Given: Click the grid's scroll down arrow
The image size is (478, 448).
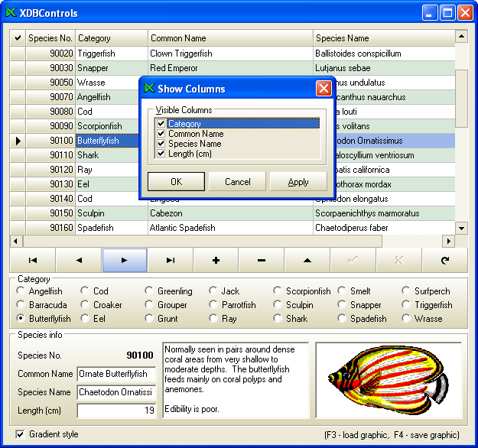Looking at the screenshot, I should point(461,228).
